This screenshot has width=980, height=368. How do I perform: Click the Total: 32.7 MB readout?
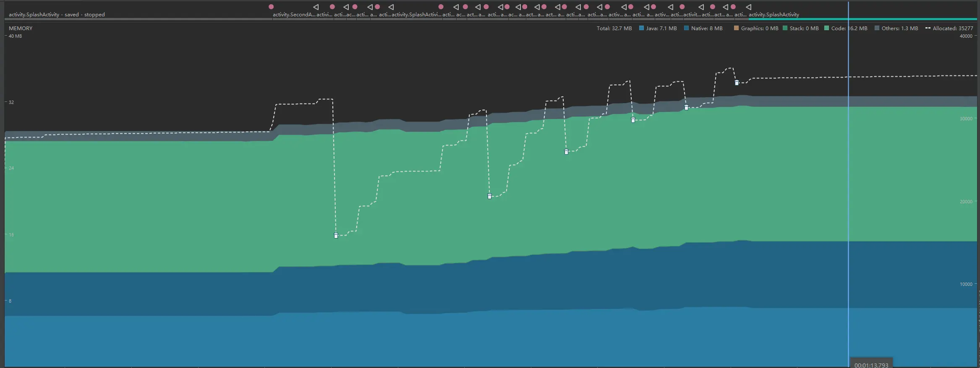tap(614, 28)
